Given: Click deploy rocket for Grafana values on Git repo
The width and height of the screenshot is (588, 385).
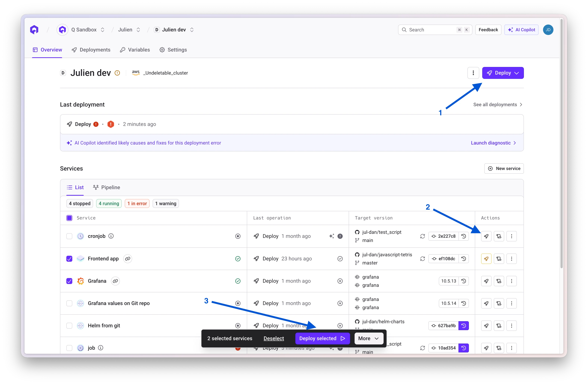Looking at the screenshot, I should [486, 303].
